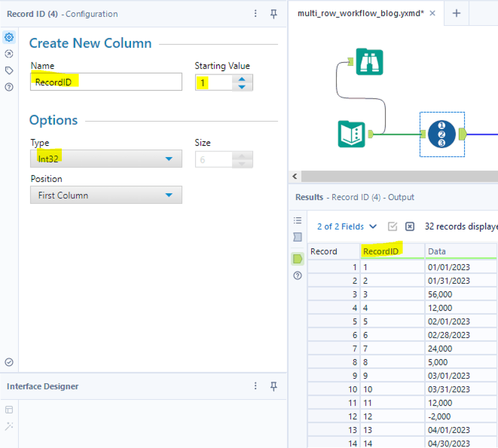The height and width of the screenshot is (448, 498).
Task: Click the output anchor icon in Results
Action: pos(298,259)
